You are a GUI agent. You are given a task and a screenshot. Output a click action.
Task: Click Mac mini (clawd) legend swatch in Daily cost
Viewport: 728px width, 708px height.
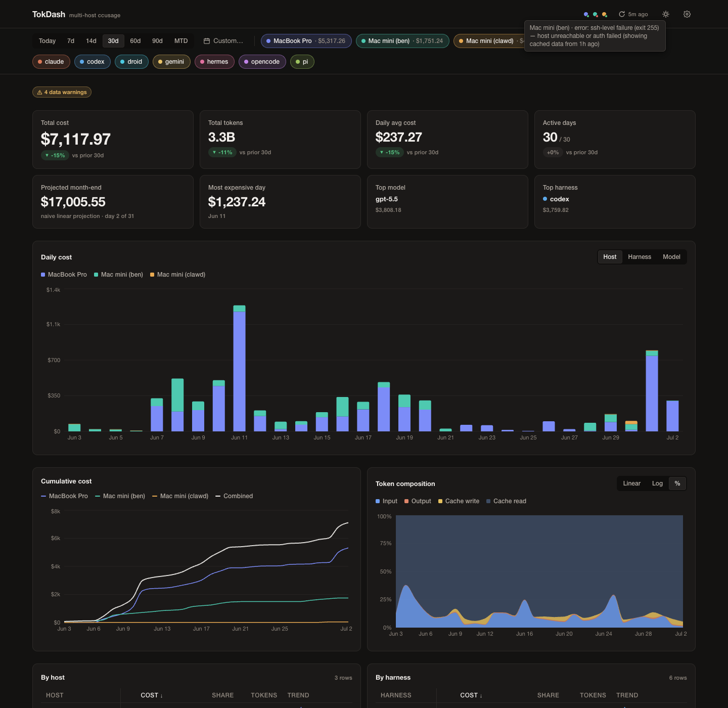coord(152,275)
